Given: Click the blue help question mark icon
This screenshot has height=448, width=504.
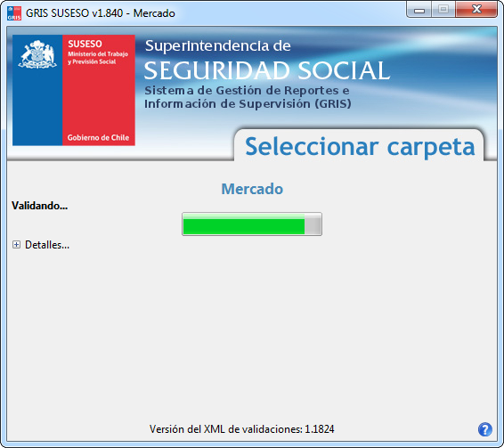Looking at the screenshot, I should [484, 429].
